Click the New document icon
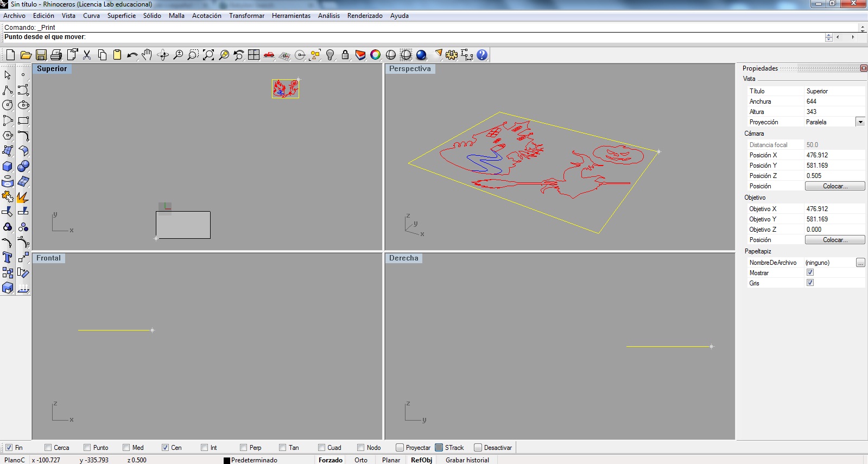The height and width of the screenshot is (464, 868). tap(10, 55)
